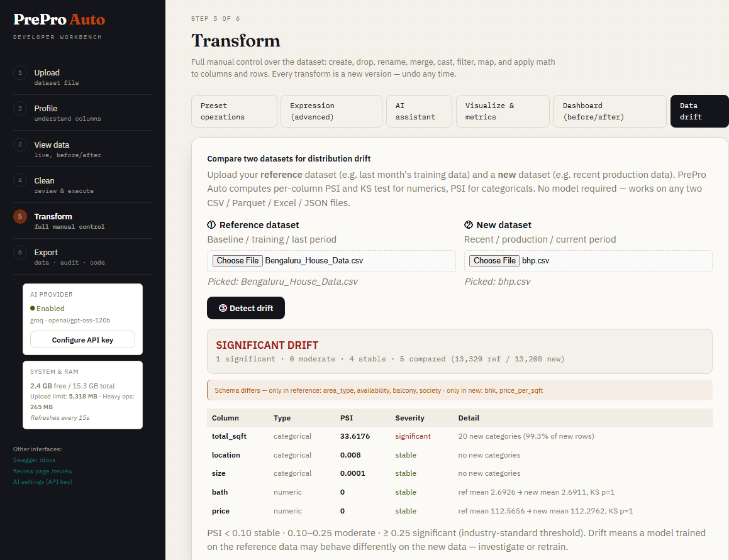Click the step 1 number circle for Upload
729x560 pixels.
point(20,73)
